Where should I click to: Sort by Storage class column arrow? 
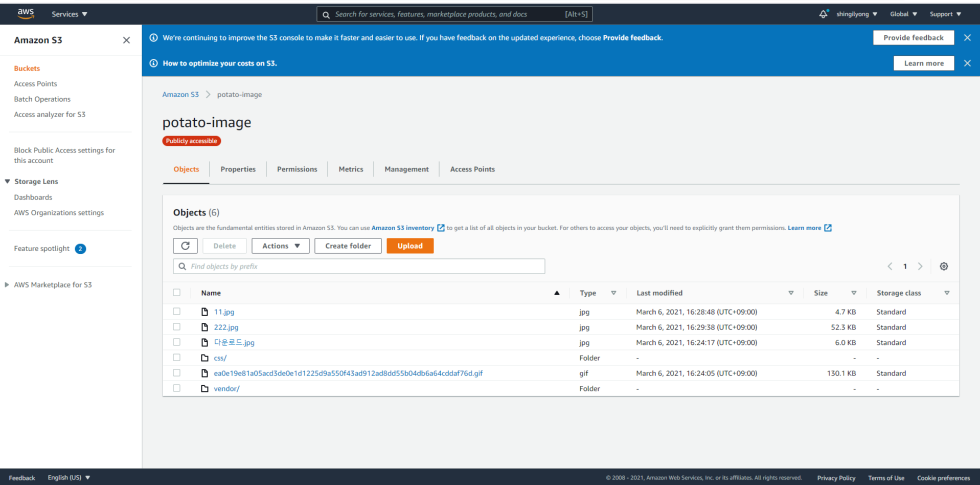point(947,293)
